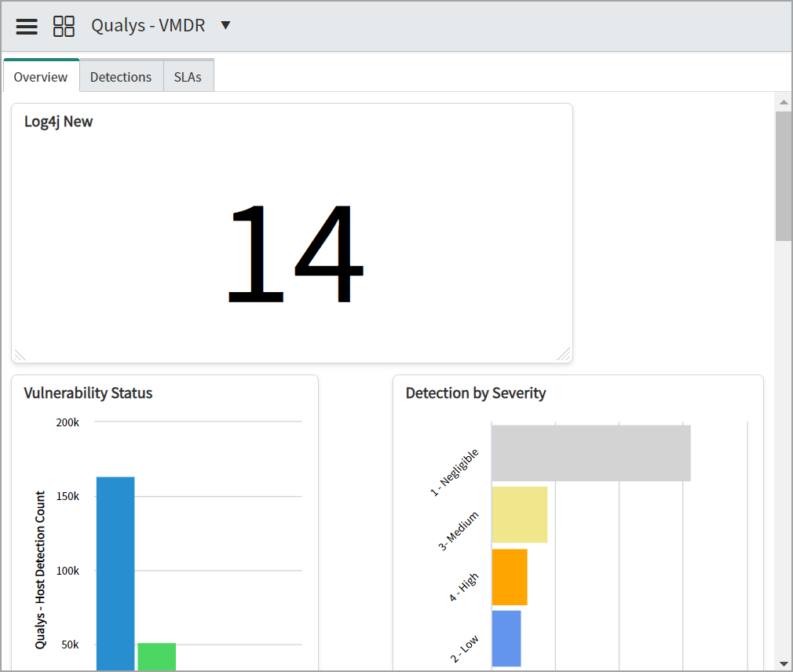Click the orange High severity bar
793x672 pixels.
pos(510,577)
